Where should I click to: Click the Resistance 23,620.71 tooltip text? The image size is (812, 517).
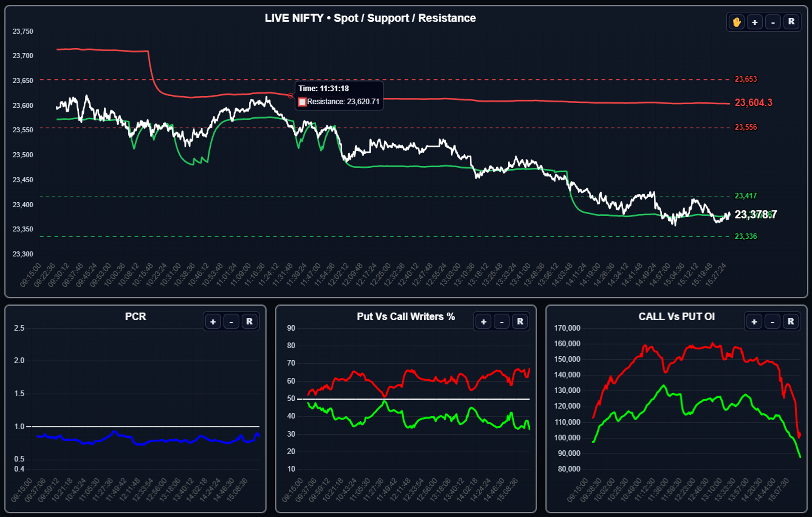tap(343, 102)
